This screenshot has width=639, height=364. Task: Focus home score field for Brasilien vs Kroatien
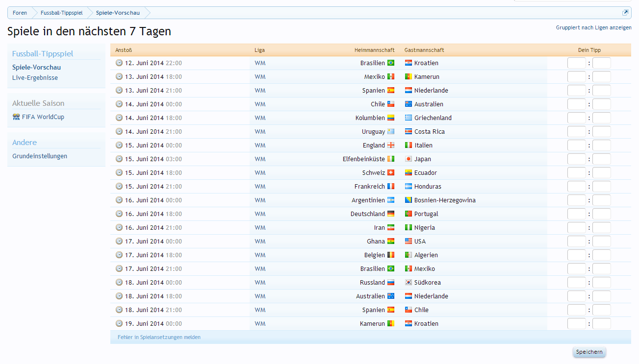coord(576,63)
